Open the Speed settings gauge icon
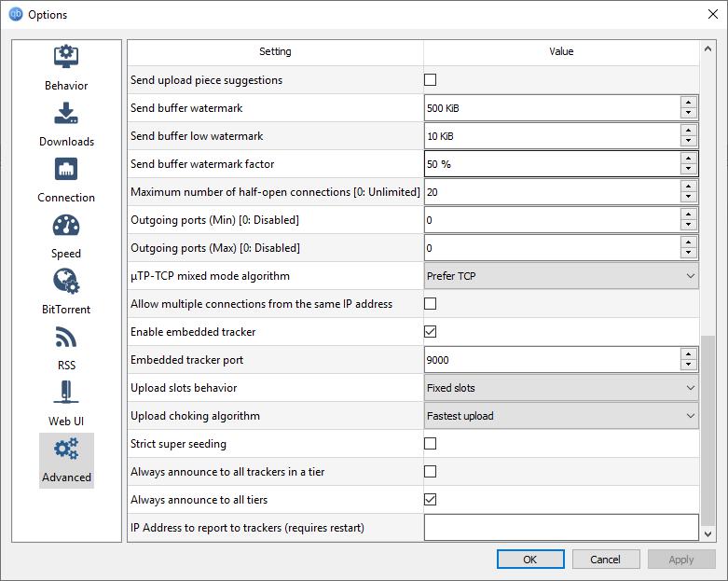The width and height of the screenshot is (728, 581). tap(66, 226)
